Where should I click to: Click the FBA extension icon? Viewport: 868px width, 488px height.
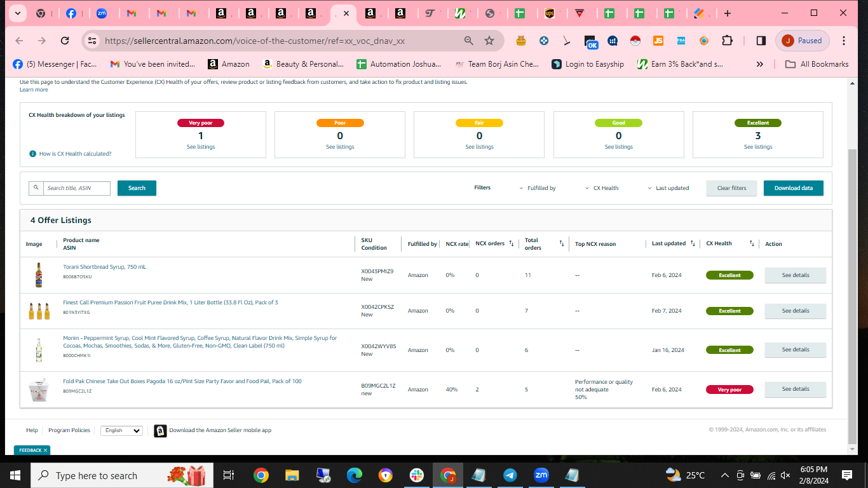coord(681,41)
